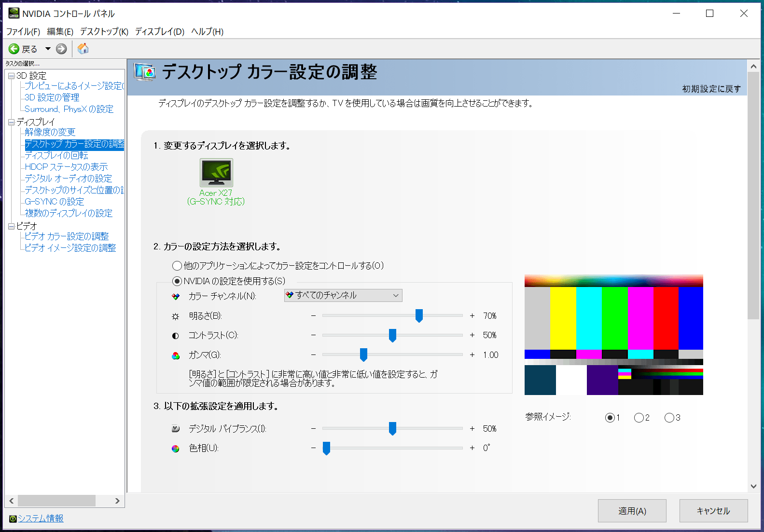Click the brightness sun icon
Screen dimensions: 764x532
pyautogui.click(x=176, y=316)
